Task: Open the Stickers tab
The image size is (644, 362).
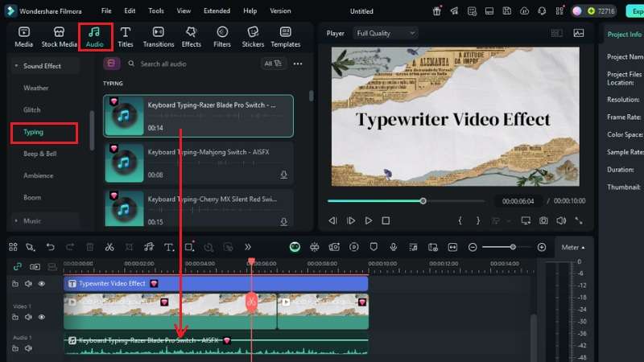Action: click(253, 37)
